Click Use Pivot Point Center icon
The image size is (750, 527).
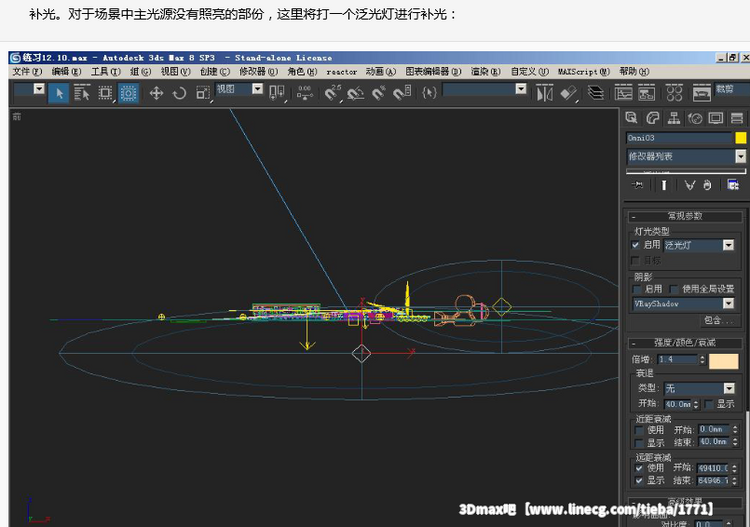tap(277, 93)
